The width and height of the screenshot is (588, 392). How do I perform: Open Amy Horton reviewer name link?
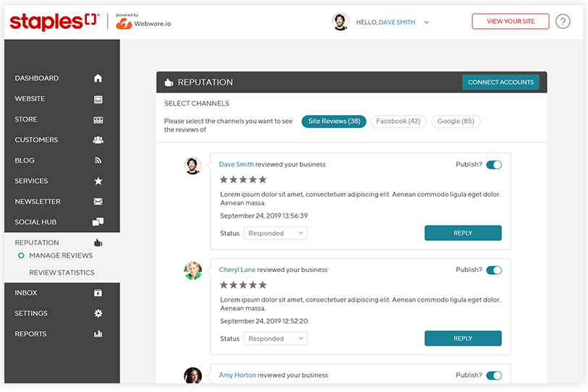click(237, 375)
